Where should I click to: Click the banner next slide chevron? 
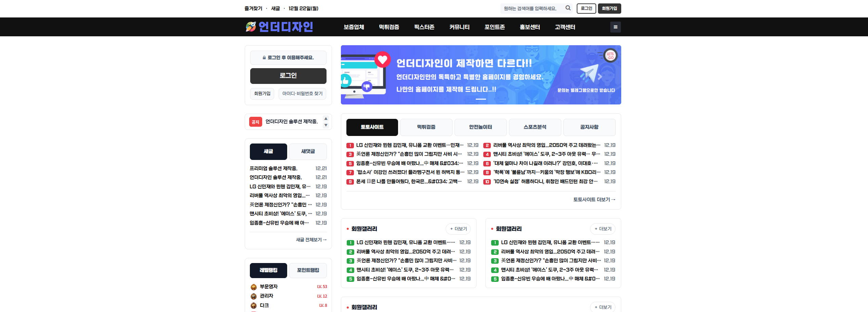pos(600,77)
